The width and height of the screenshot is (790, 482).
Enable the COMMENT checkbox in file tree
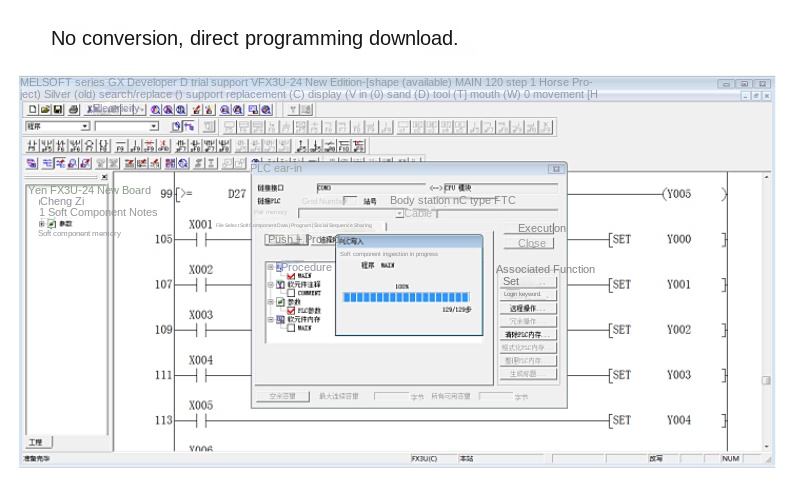tap(291, 293)
